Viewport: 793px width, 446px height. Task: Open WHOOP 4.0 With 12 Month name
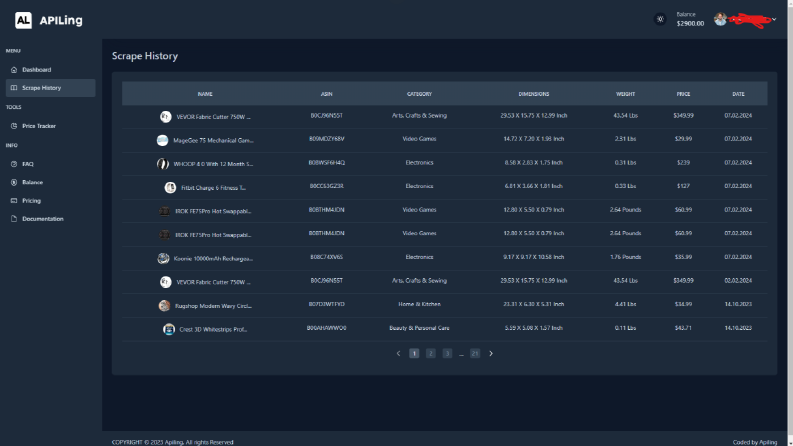click(213, 164)
